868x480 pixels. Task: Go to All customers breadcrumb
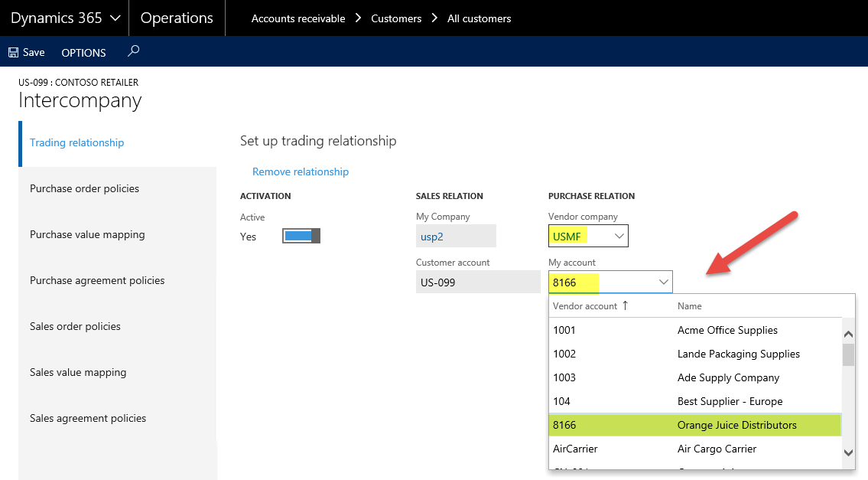coord(479,18)
